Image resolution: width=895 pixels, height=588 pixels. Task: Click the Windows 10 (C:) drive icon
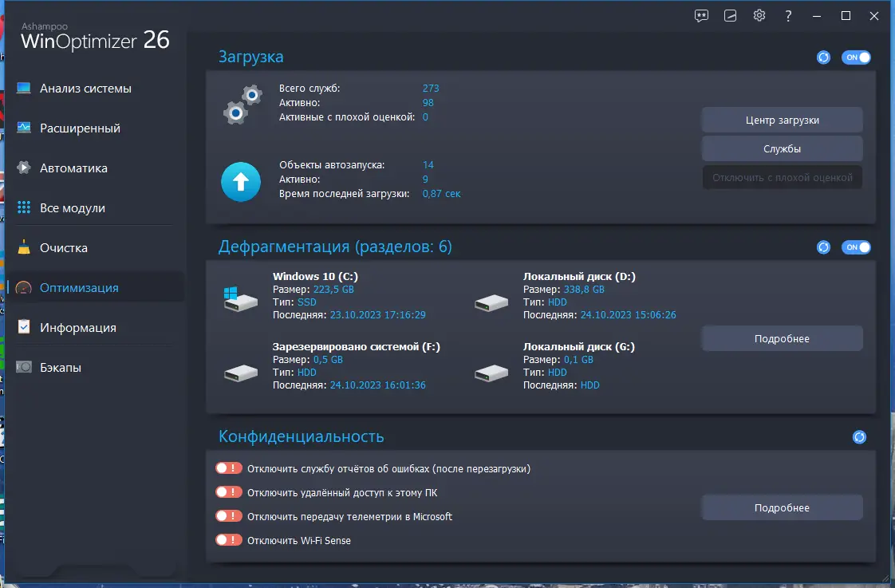[x=240, y=298]
